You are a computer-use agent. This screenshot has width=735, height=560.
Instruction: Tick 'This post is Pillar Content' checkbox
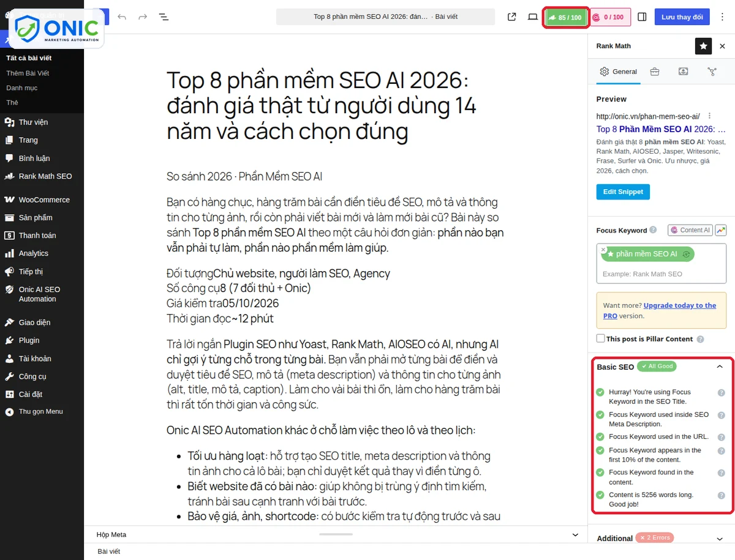601,338
